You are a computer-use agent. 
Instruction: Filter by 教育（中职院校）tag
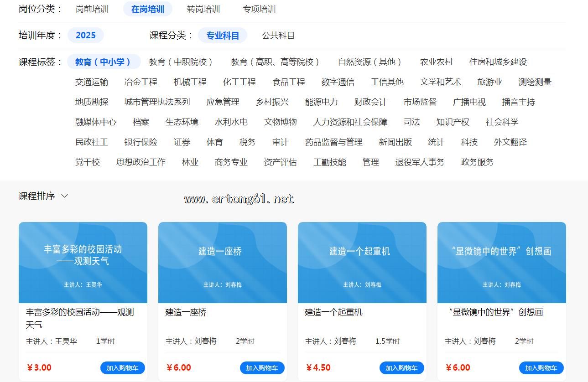[x=181, y=62]
